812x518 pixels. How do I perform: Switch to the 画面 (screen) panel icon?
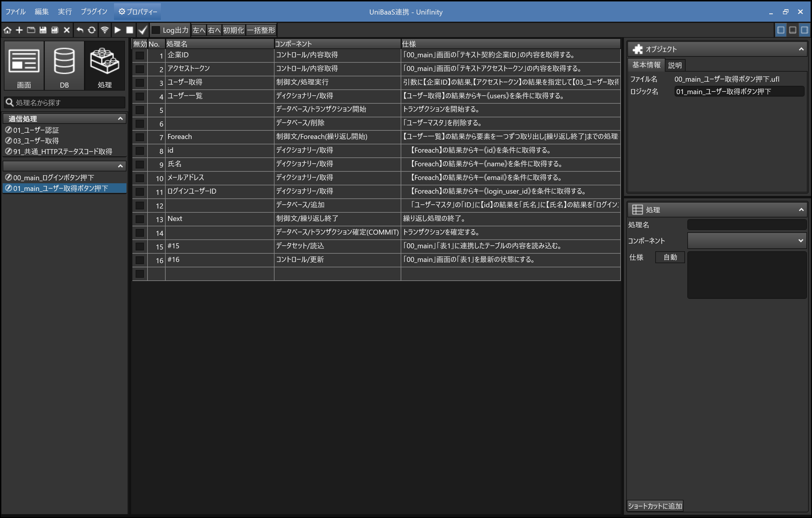(24, 66)
